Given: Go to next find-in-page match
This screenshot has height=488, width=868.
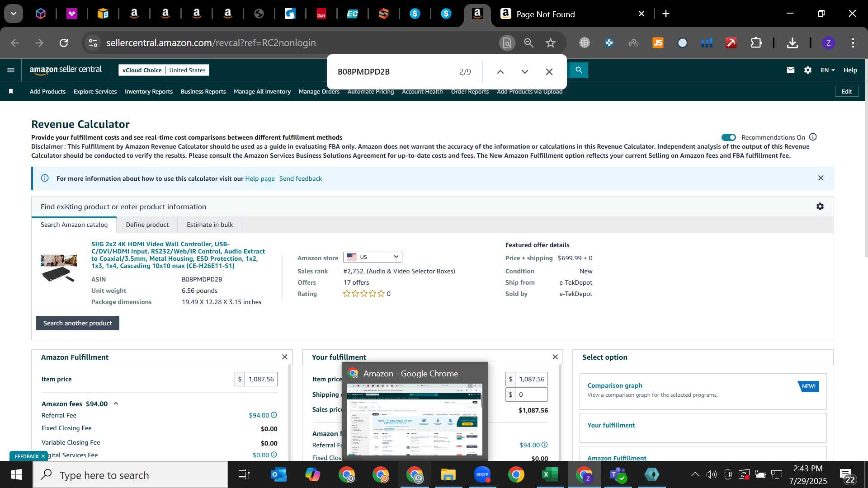Looking at the screenshot, I should coord(524,72).
